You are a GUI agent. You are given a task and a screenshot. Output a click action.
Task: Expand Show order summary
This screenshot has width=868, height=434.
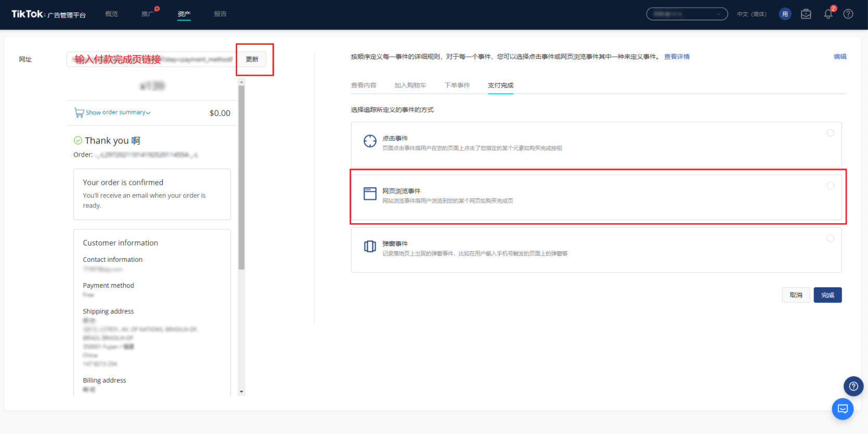(x=118, y=112)
